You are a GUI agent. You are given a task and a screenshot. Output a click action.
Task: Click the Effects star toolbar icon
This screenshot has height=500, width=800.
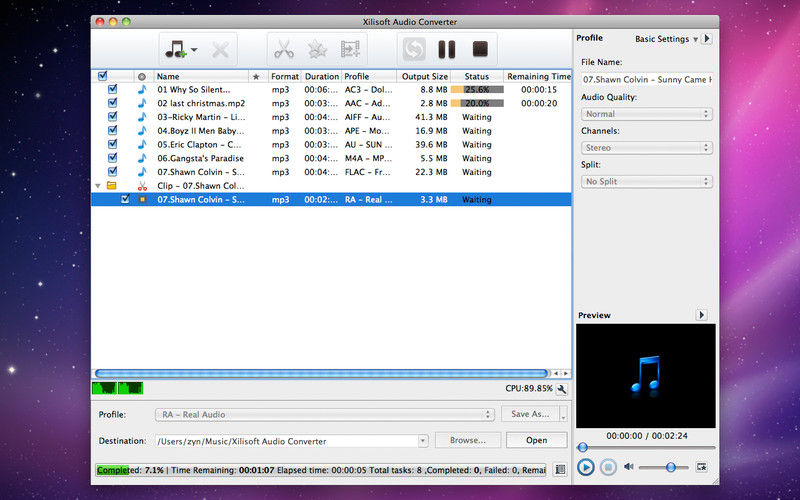point(317,49)
